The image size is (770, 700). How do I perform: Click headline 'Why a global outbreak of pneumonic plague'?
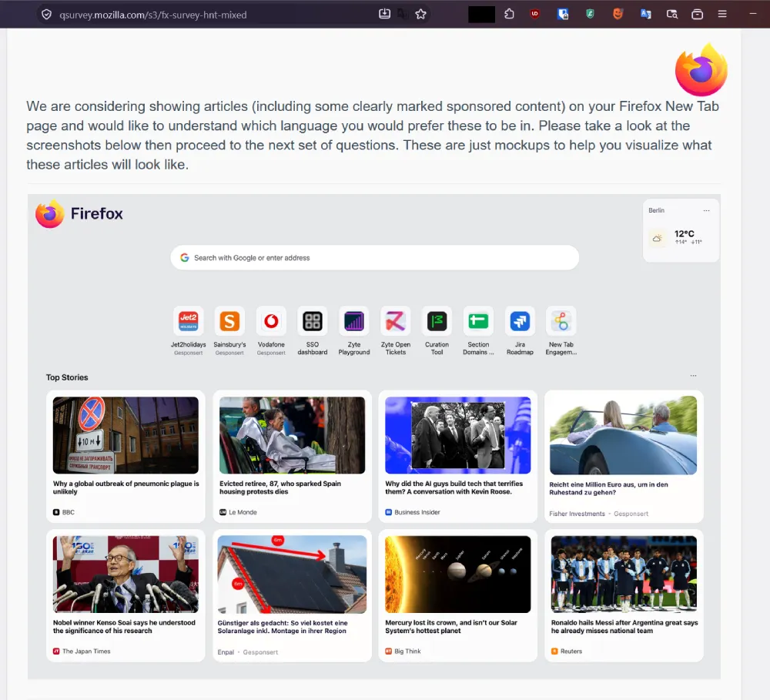click(126, 487)
